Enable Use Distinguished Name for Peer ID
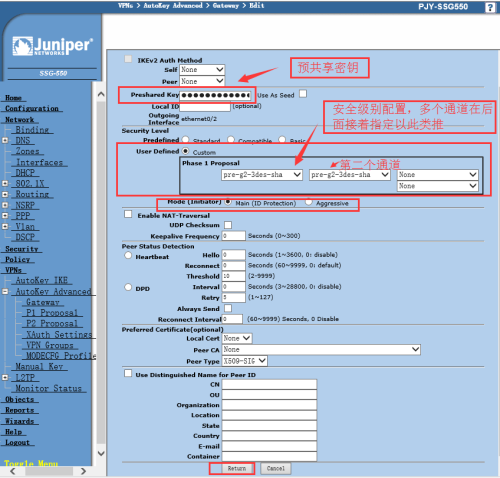The width and height of the screenshot is (500, 478). [128, 373]
